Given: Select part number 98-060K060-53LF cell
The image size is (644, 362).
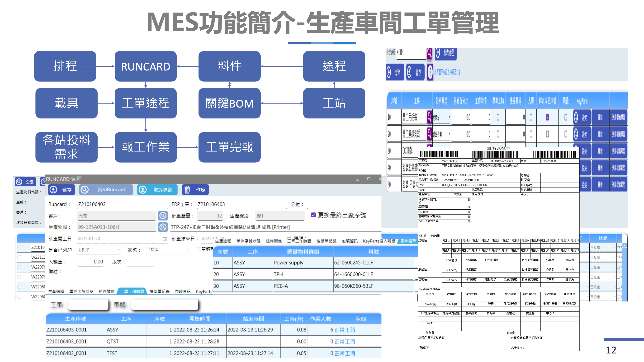Looking at the screenshot, I should [x=374, y=286].
